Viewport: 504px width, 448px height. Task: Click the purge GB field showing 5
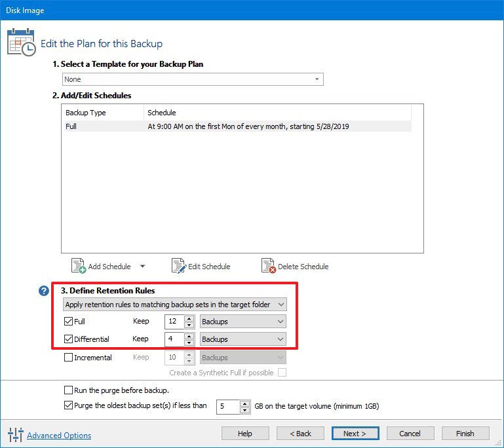[228, 407]
